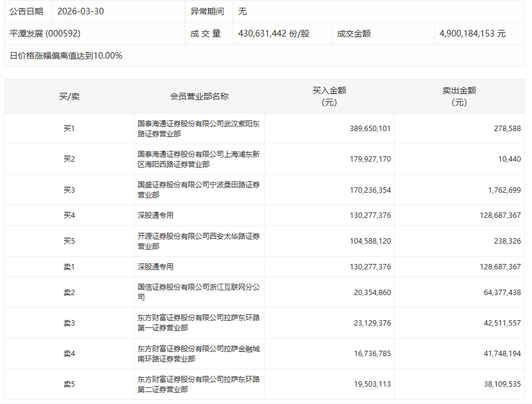Select the 会员营业部名称 column header
The image size is (532, 404).
click(199, 96)
